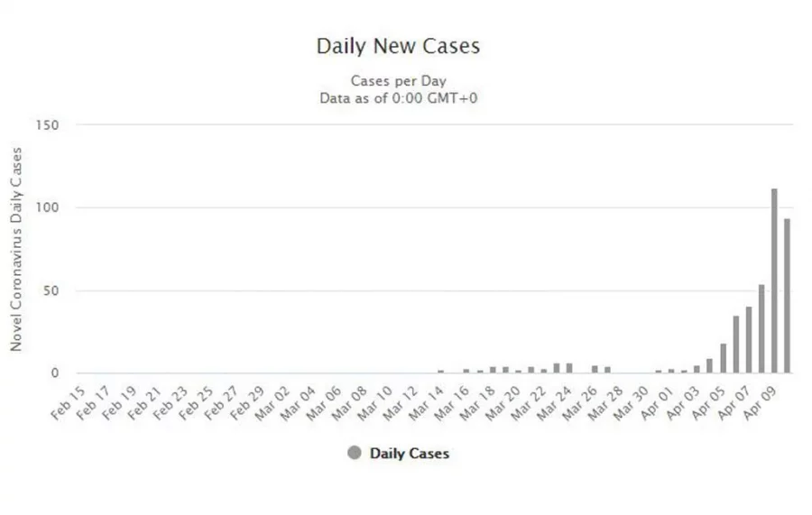Click the Novel Coronavirus Daily Cases axis title
This screenshot has height=515, width=812.
[16, 250]
